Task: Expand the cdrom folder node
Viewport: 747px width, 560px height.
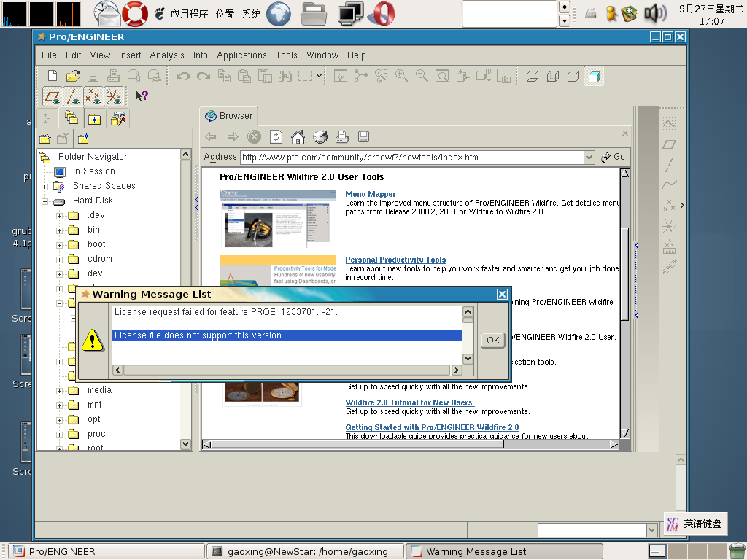Action: [x=60, y=260]
